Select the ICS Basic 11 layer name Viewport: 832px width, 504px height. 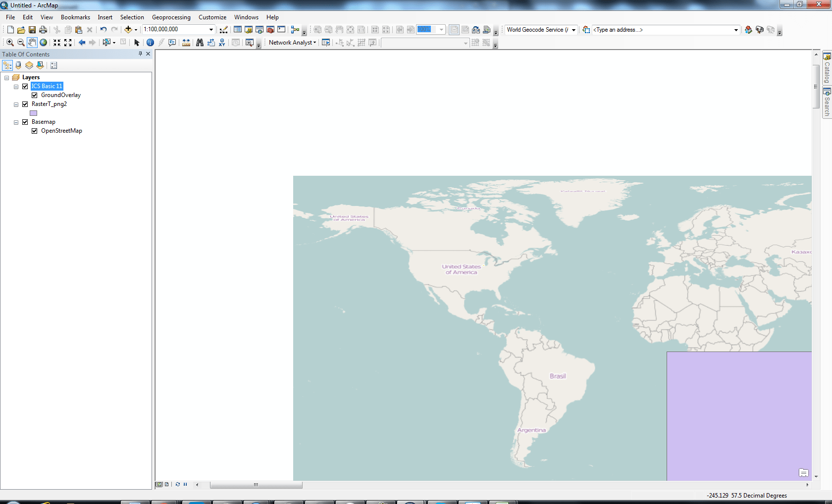47,86
